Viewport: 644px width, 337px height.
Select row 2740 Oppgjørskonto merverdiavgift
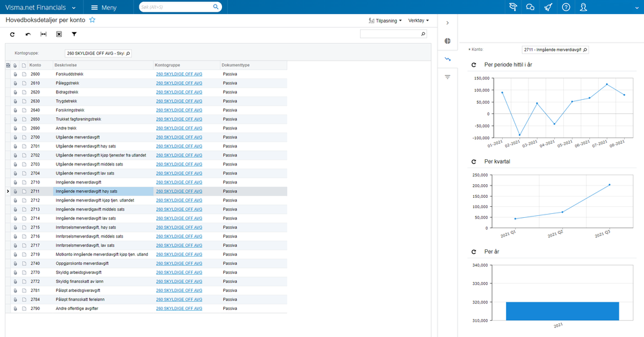[146, 263]
